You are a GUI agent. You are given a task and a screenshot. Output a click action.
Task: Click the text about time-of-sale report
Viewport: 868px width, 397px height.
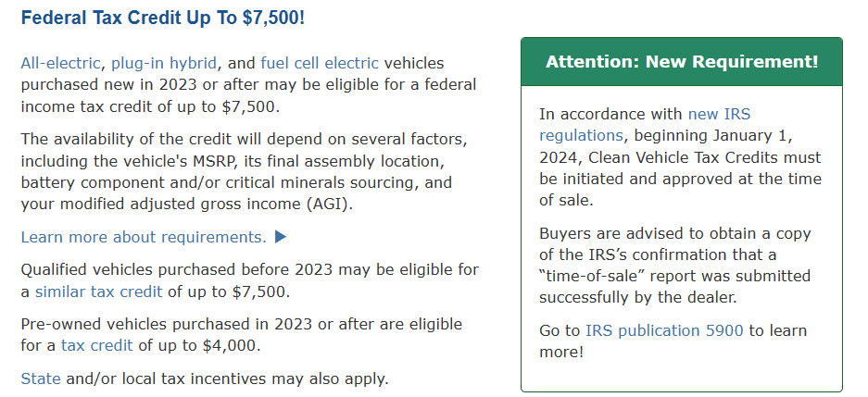pyautogui.click(x=674, y=276)
